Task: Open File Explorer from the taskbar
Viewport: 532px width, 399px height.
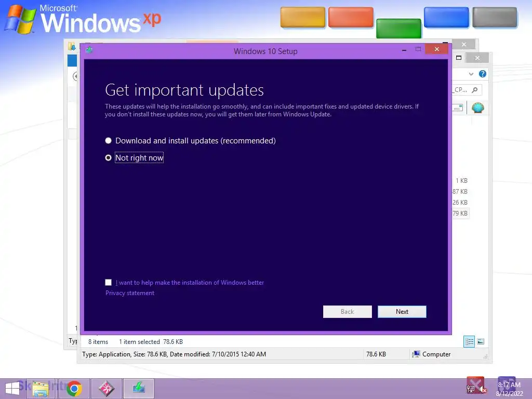Action: pos(41,389)
